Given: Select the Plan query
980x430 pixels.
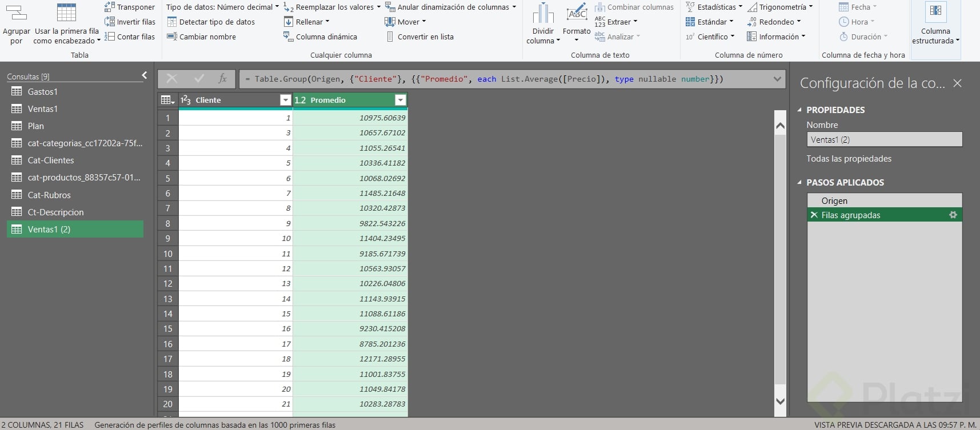Looking at the screenshot, I should pyautogui.click(x=75, y=126).
